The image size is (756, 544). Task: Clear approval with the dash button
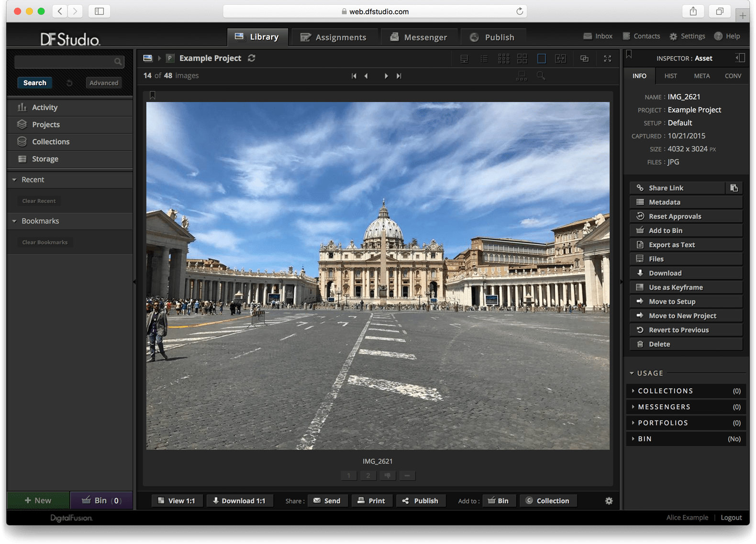pyautogui.click(x=407, y=476)
